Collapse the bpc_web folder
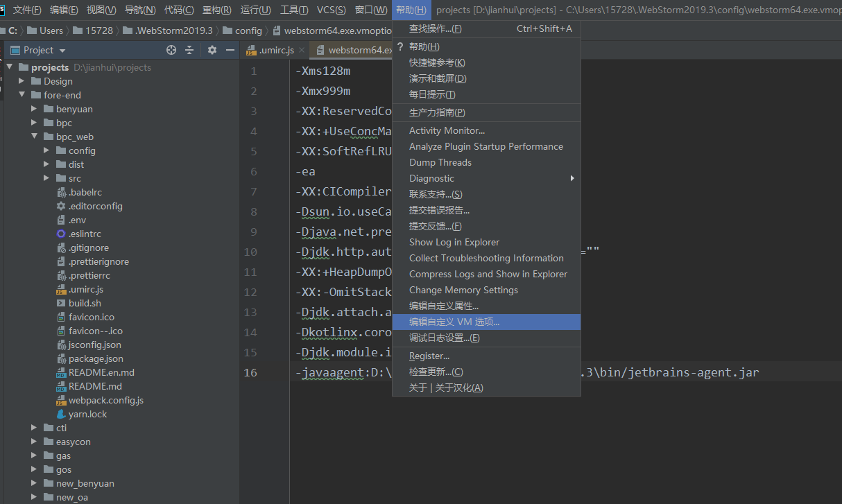Image resolution: width=842 pixels, height=504 pixels. [x=34, y=137]
